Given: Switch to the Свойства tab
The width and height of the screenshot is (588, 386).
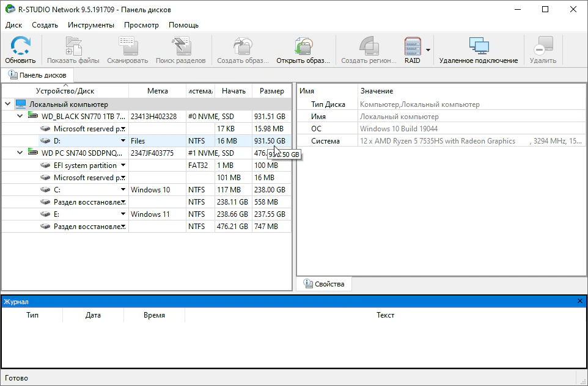Looking at the screenshot, I should [324, 284].
